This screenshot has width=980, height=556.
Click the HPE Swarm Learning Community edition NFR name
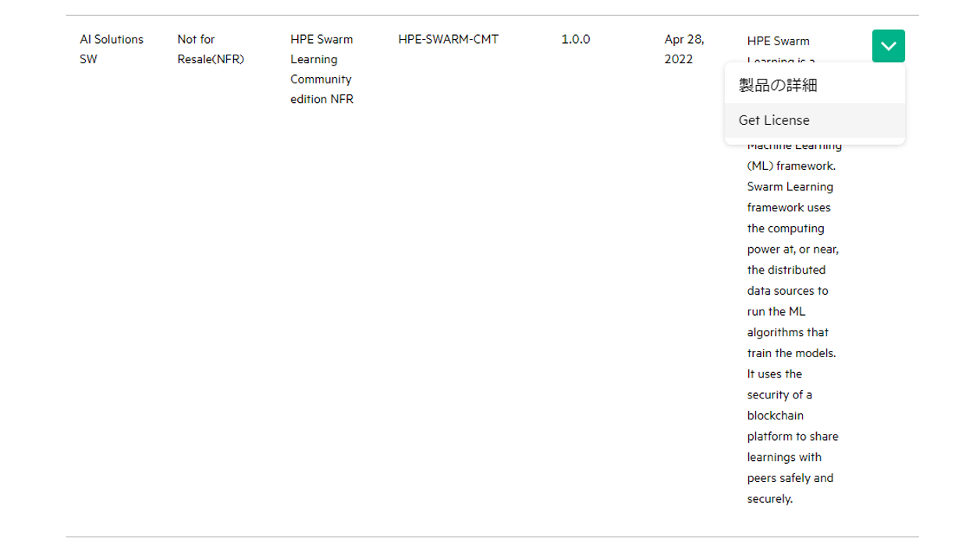321,69
